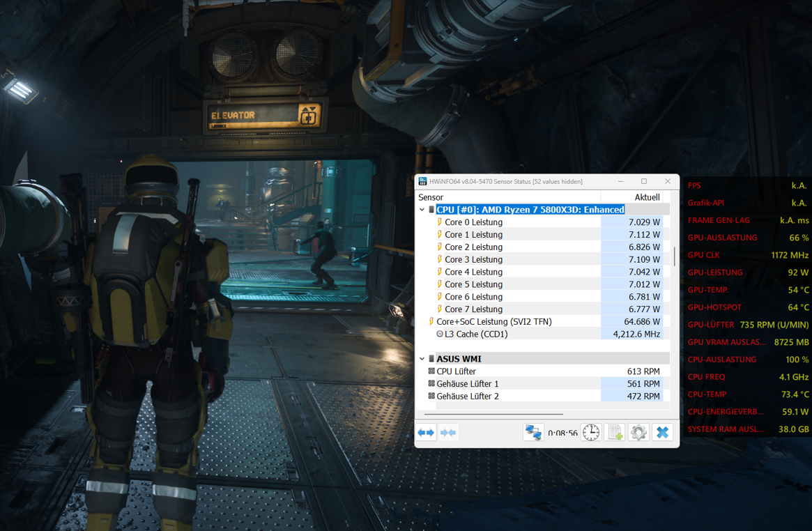Click the Core 0 Leistung lightning icon

click(439, 222)
